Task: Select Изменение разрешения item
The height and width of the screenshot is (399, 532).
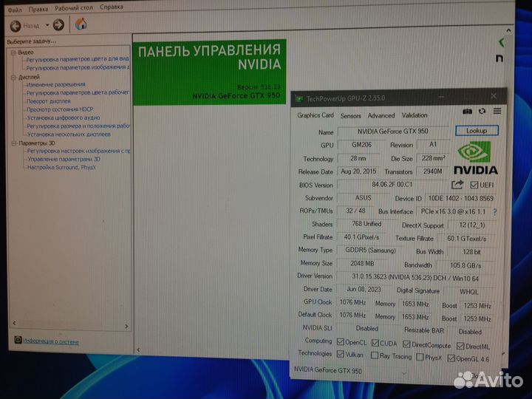Action: point(56,84)
